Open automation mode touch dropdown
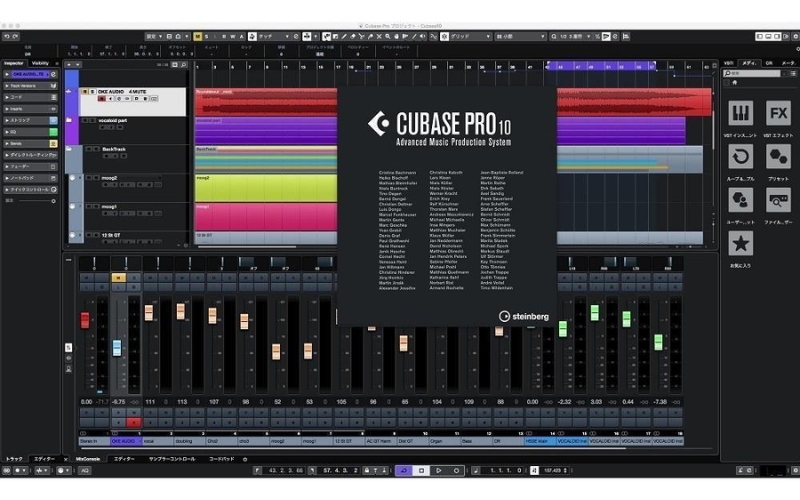The width and height of the screenshot is (800, 500). coord(273,36)
